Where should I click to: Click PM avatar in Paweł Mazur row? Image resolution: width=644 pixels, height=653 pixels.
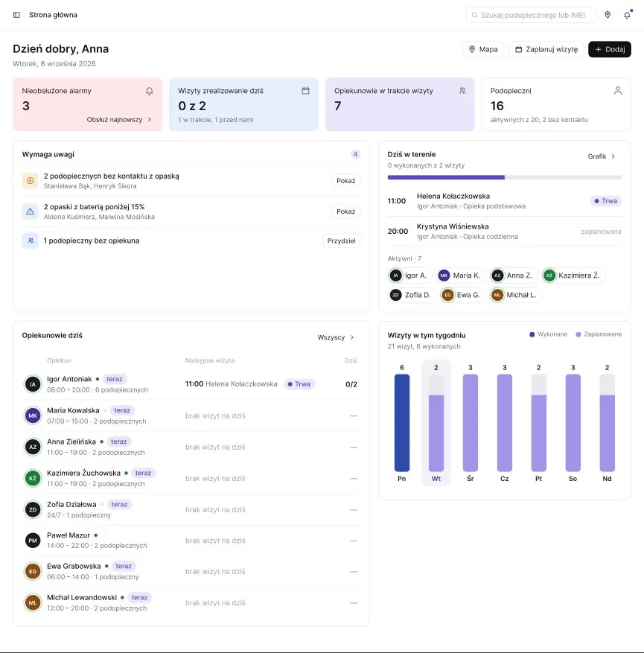33,541
